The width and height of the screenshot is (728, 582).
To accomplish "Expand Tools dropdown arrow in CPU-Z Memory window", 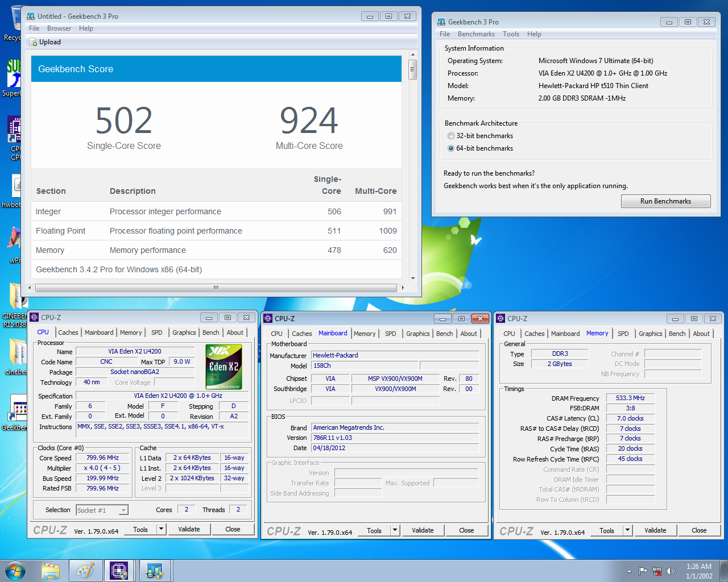I will pos(627,530).
